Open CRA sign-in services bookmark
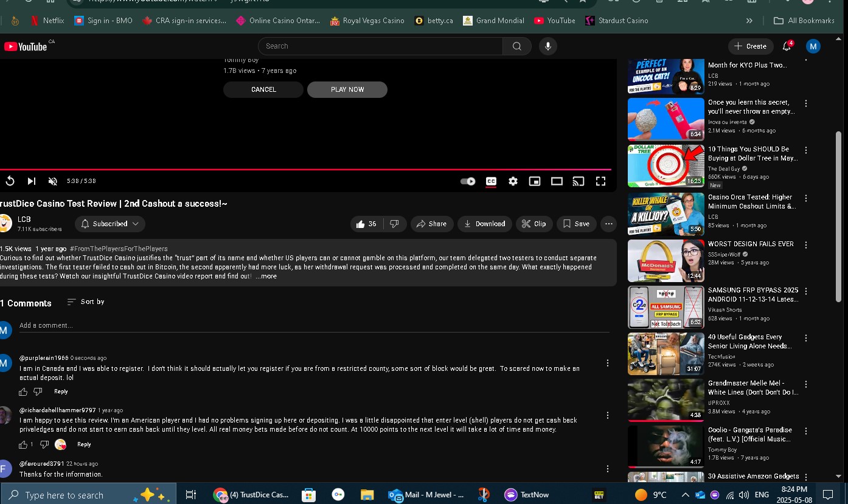Screen dimensions: 848x504 pyautogui.click(x=184, y=21)
